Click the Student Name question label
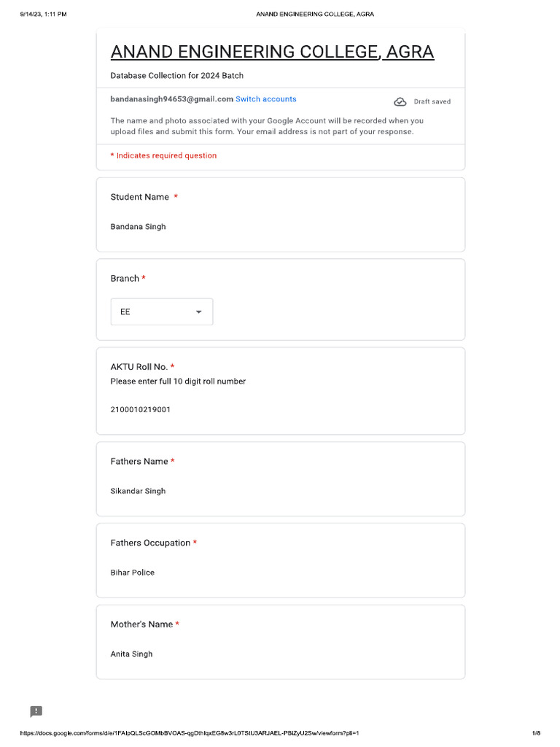This screenshot has height=747, width=560. [140, 197]
